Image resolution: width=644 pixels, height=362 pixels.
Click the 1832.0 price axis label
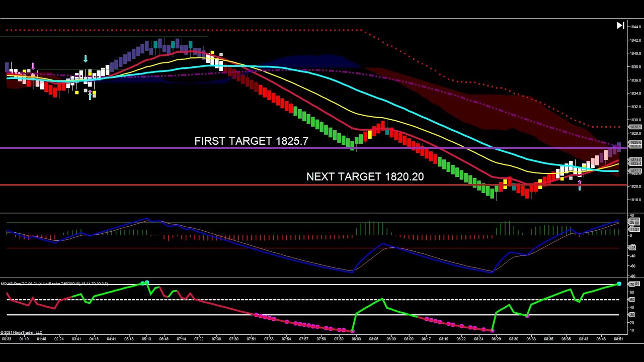click(635, 107)
